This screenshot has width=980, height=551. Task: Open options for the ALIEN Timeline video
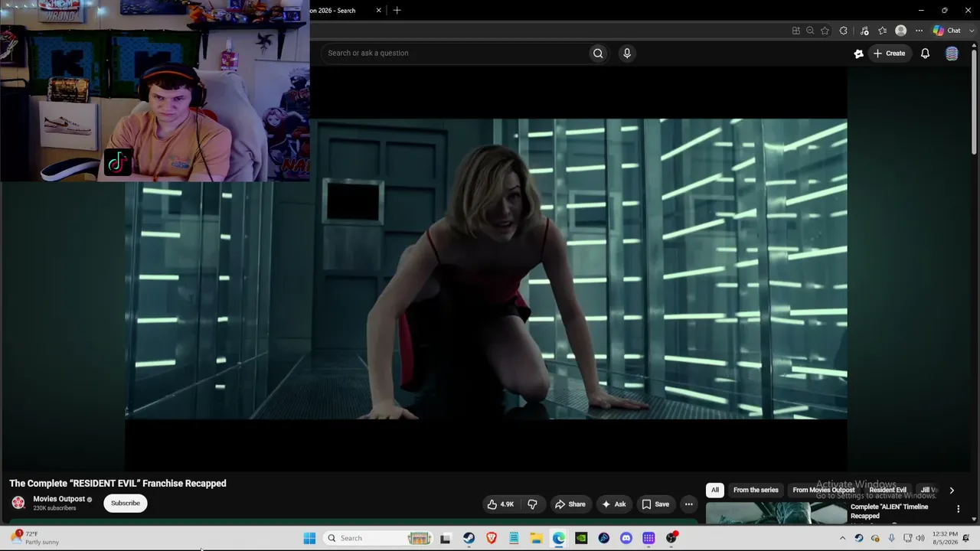point(958,509)
